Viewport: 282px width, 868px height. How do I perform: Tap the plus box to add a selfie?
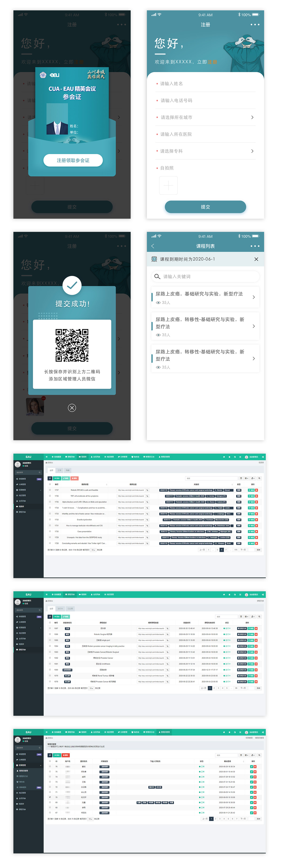tap(168, 185)
